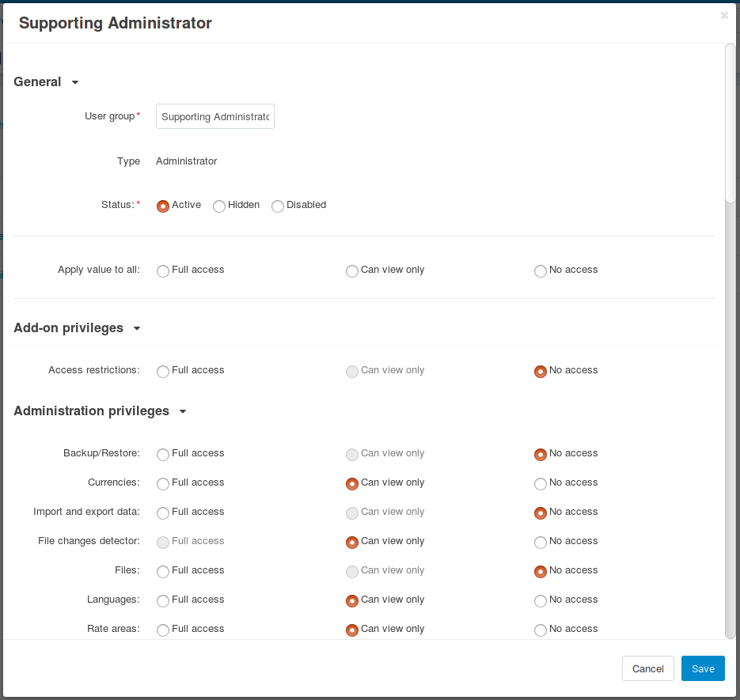This screenshot has width=740, height=700.
Task: Set Access restrictions to Full access
Action: click(x=163, y=372)
